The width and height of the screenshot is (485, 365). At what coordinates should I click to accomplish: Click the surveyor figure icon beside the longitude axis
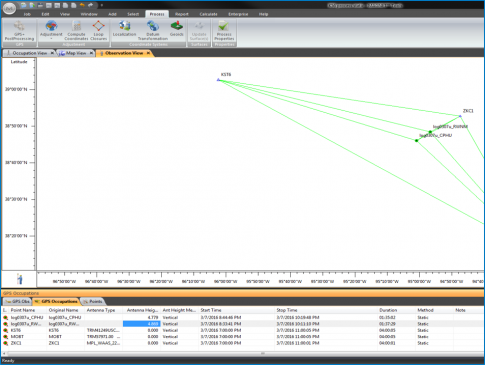tap(20, 279)
